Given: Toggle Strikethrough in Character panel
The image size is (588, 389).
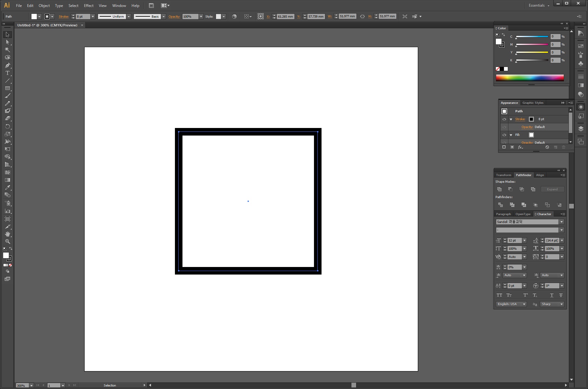Looking at the screenshot, I should (561, 295).
